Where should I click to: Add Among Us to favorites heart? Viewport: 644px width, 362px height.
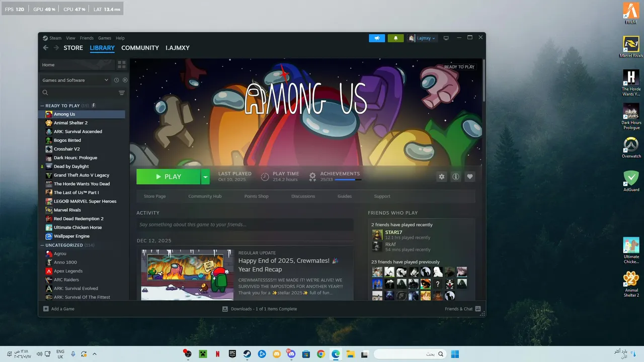[470, 176]
